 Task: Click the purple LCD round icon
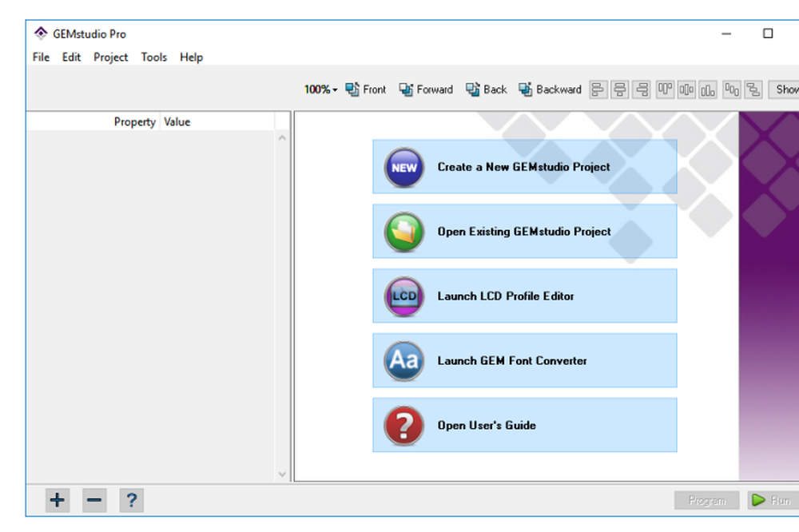click(403, 296)
